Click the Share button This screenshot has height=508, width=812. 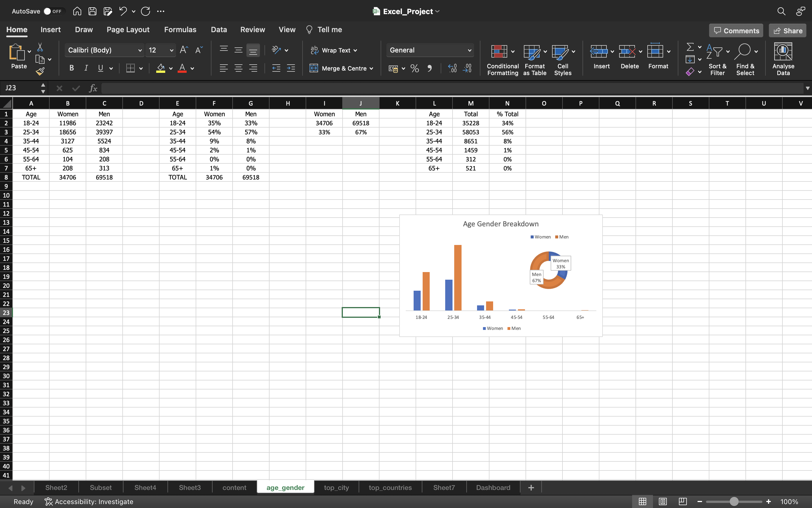click(787, 30)
